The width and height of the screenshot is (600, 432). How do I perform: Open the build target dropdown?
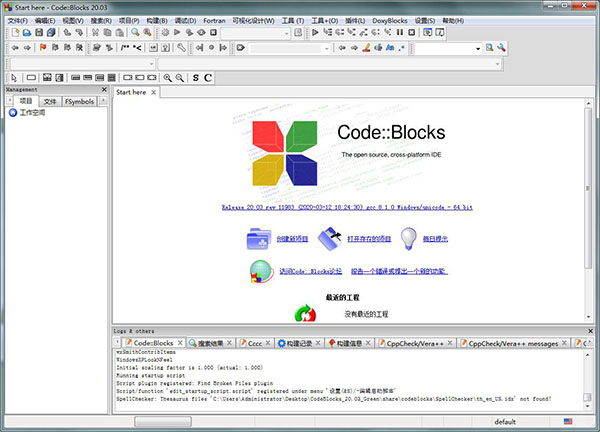287,34
